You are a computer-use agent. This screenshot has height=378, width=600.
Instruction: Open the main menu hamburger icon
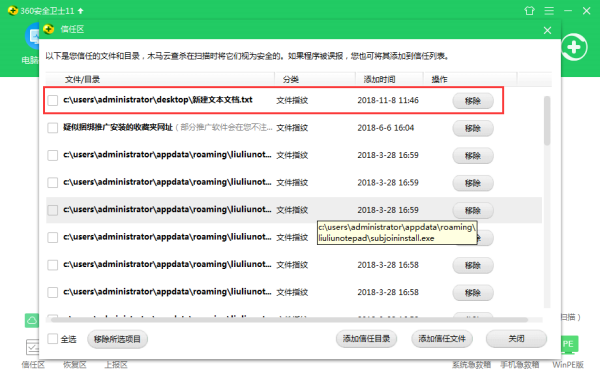[x=549, y=11]
